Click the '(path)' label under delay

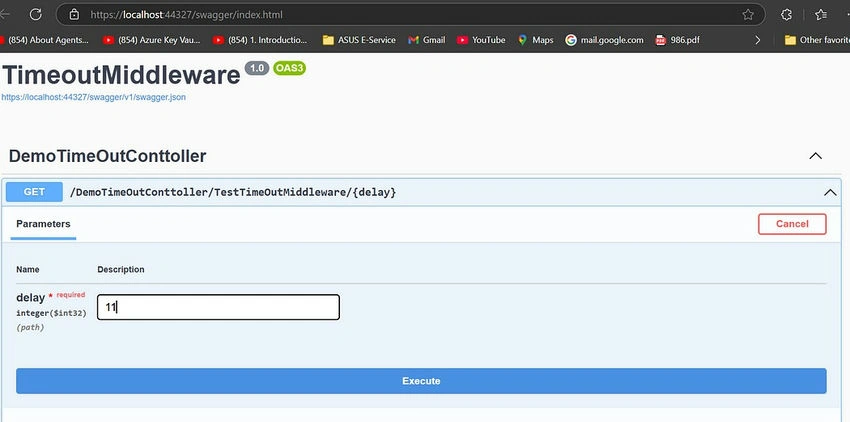(x=30, y=328)
